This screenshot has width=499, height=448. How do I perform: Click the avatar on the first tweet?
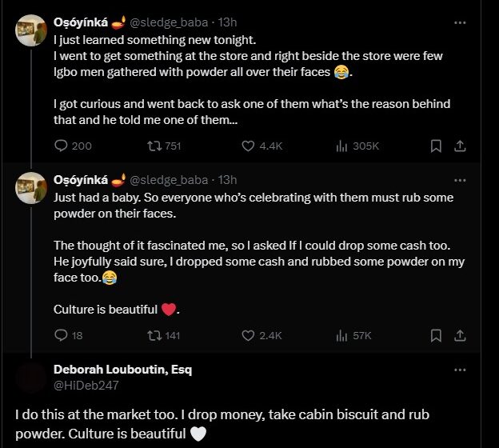32,30
